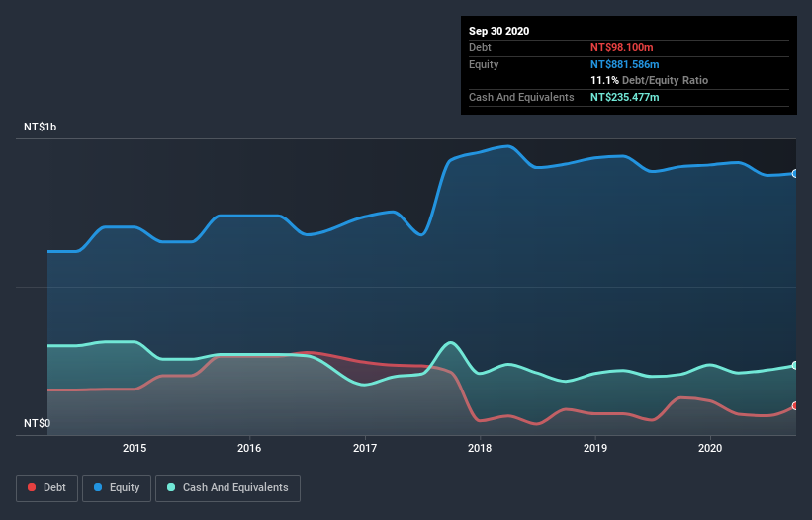The image size is (812, 520).
Task: Toggle the Debt legend button
Action: point(47,488)
